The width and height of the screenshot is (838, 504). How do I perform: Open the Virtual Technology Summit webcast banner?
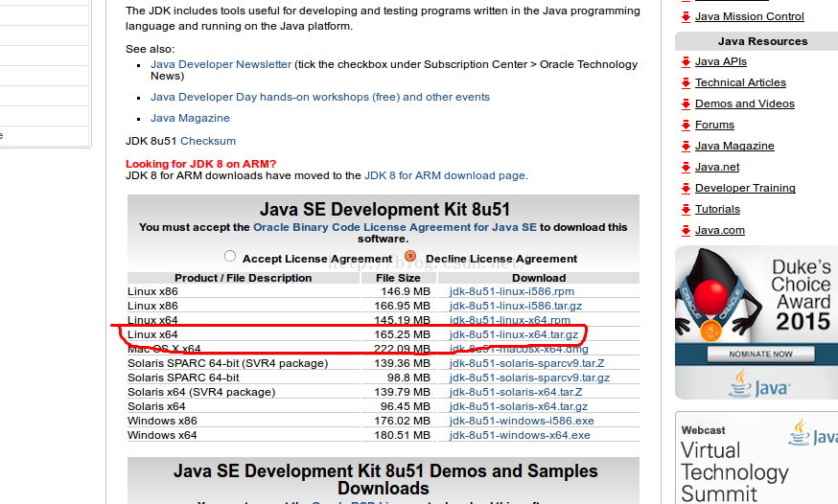pyautogui.click(x=757, y=459)
